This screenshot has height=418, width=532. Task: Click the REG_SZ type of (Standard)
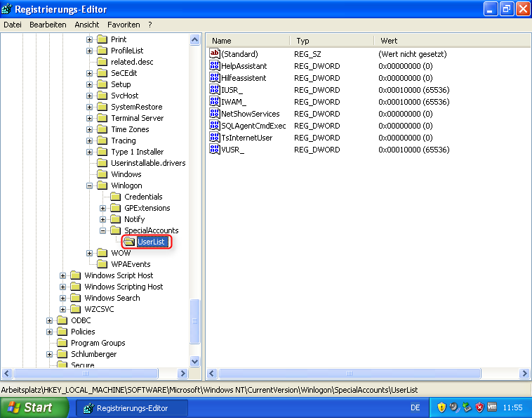[x=307, y=54]
